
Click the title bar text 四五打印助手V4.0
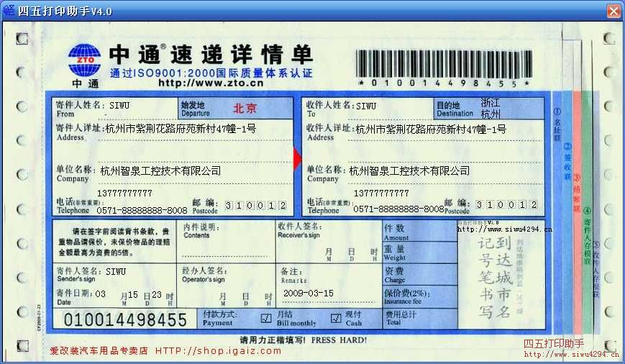click(x=65, y=11)
